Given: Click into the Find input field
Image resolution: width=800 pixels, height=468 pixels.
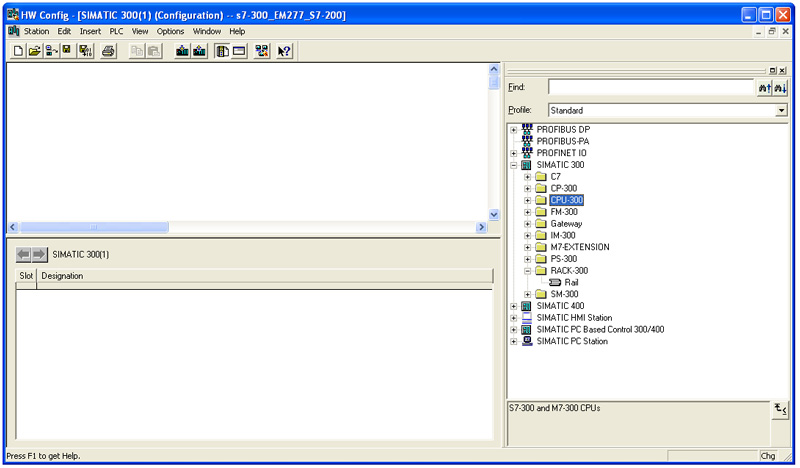Looking at the screenshot, I should (651, 87).
